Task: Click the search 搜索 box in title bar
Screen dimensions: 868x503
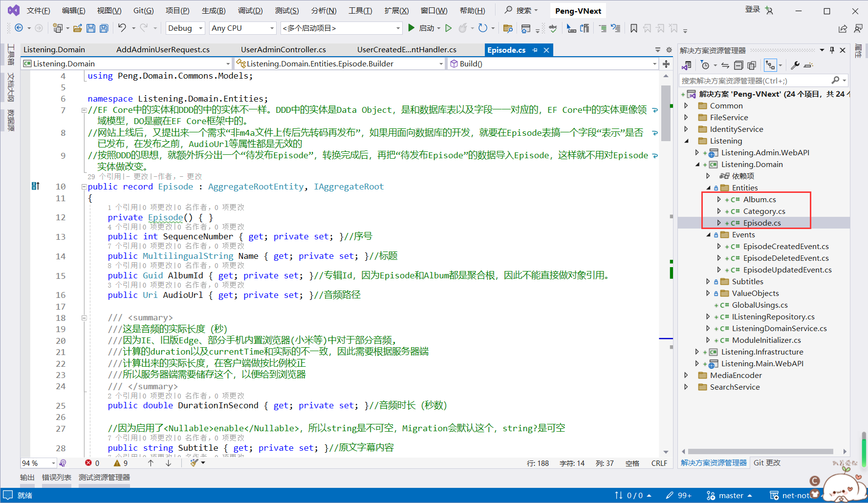Action: (521, 10)
